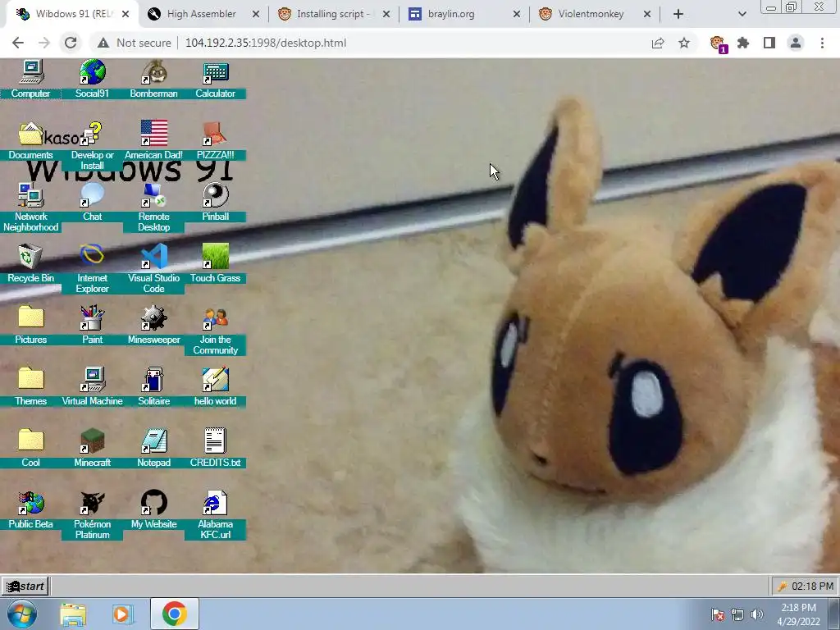Screen dimensions: 840x630
Task: Switch to the High Assembler tab
Action: coord(202,14)
